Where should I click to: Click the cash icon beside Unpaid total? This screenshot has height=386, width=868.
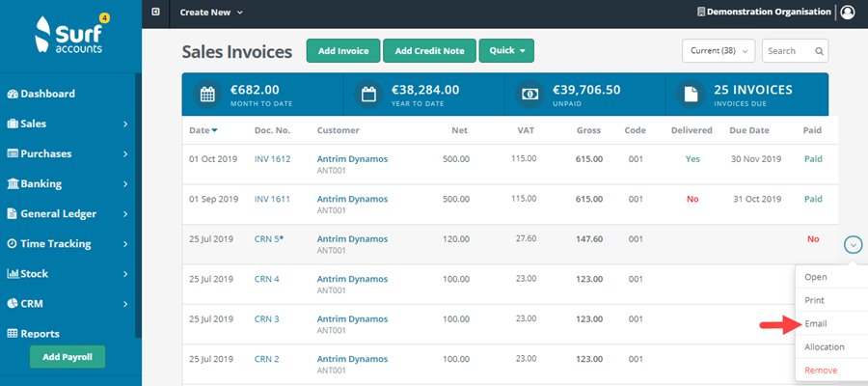[529, 95]
